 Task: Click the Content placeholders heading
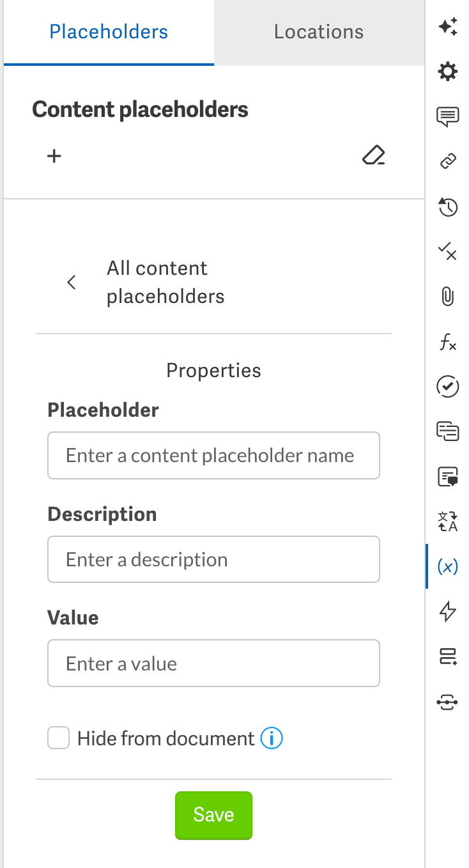coord(141,110)
